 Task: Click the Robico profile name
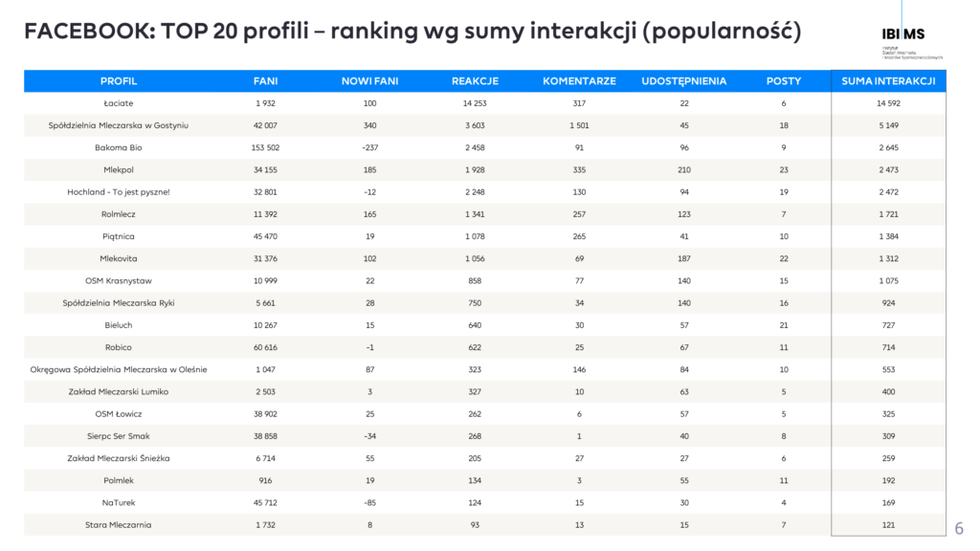pos(118,347)
